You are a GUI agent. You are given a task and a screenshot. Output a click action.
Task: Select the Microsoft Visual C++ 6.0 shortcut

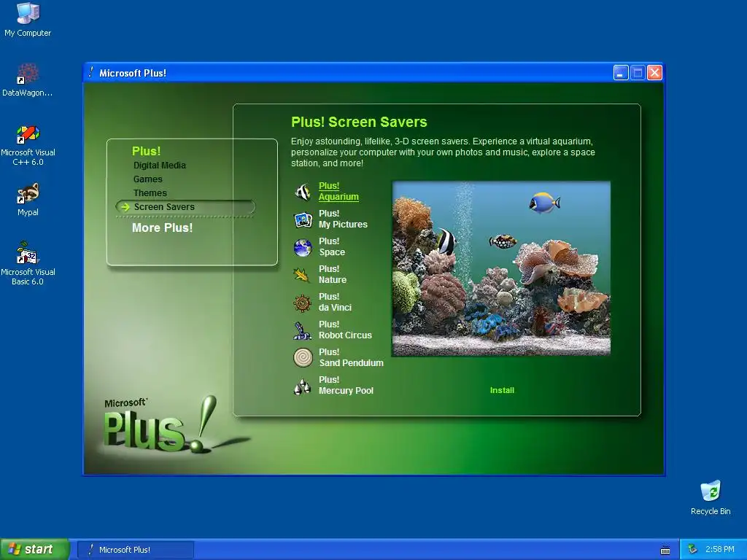28,145
